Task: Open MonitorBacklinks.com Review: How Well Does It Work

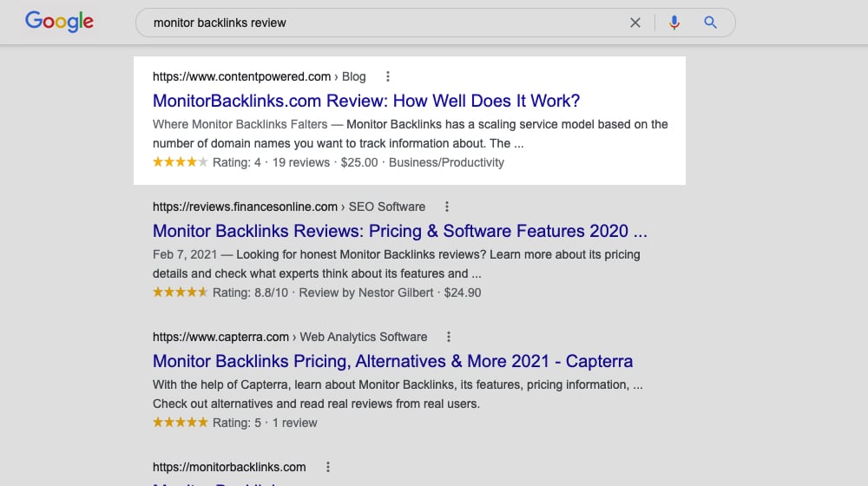Action: (366, 101)
